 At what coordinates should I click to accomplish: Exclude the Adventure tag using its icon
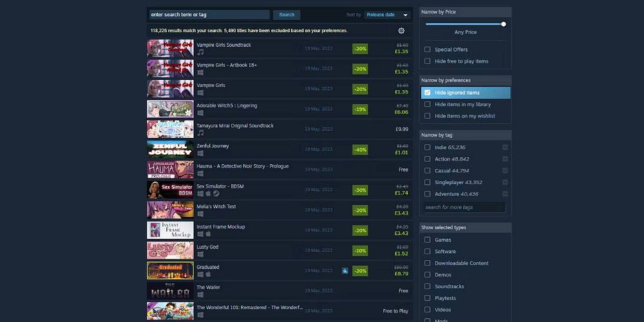pyautogui.click(x=505, y=194)
